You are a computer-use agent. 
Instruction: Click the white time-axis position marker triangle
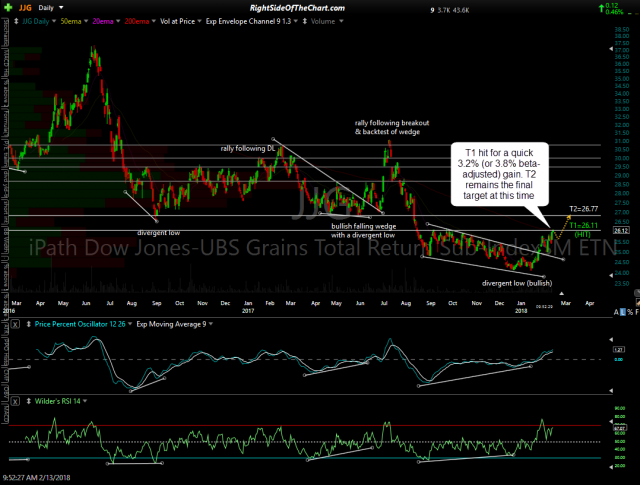pos(562,294)
